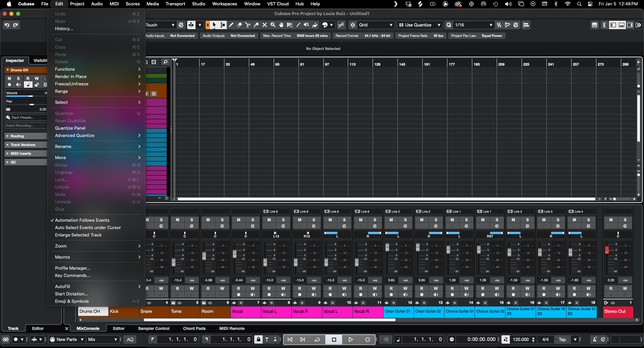Toggle Snap to Zero Crossing button
The width and height of the screenshot is (644, 348).
(341, 25)
